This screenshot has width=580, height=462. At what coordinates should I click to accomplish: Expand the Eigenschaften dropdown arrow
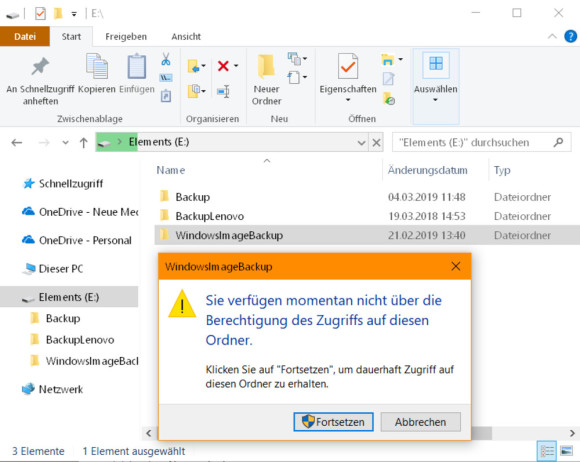tap(348, 100)
